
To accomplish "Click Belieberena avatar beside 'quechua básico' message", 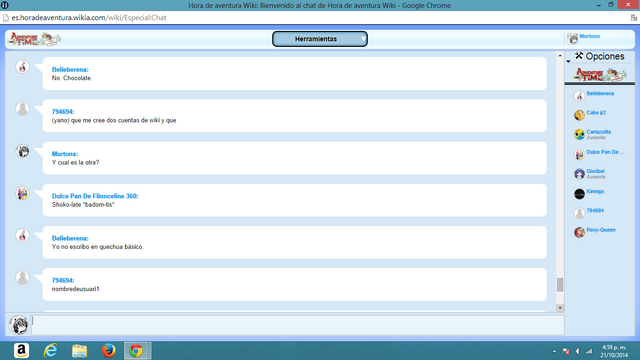I will tap(22, 235).
